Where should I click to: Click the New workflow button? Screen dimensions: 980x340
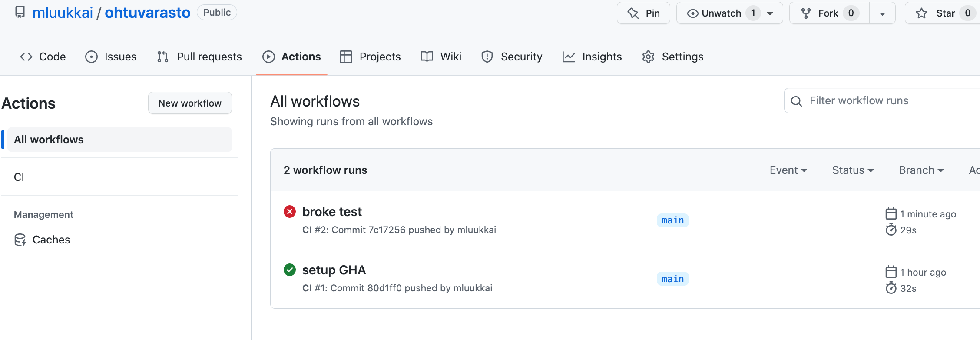tap(190, 103)
